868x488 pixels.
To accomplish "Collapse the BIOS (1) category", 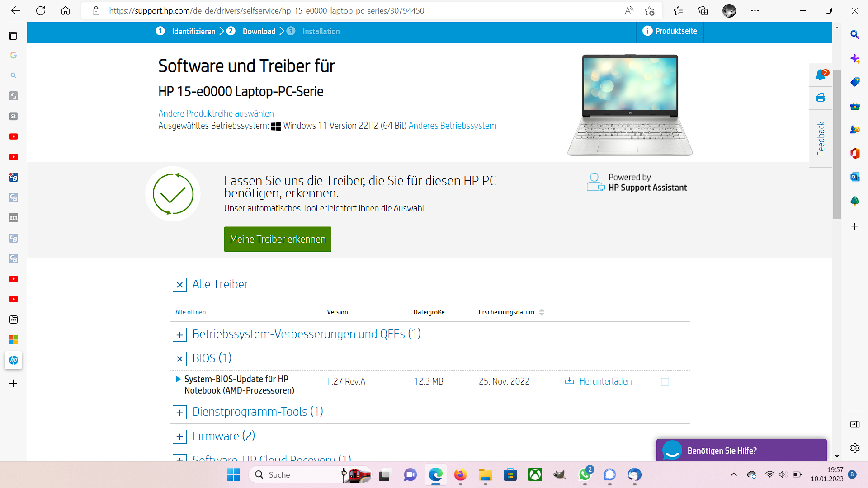I will pos(179,359).
